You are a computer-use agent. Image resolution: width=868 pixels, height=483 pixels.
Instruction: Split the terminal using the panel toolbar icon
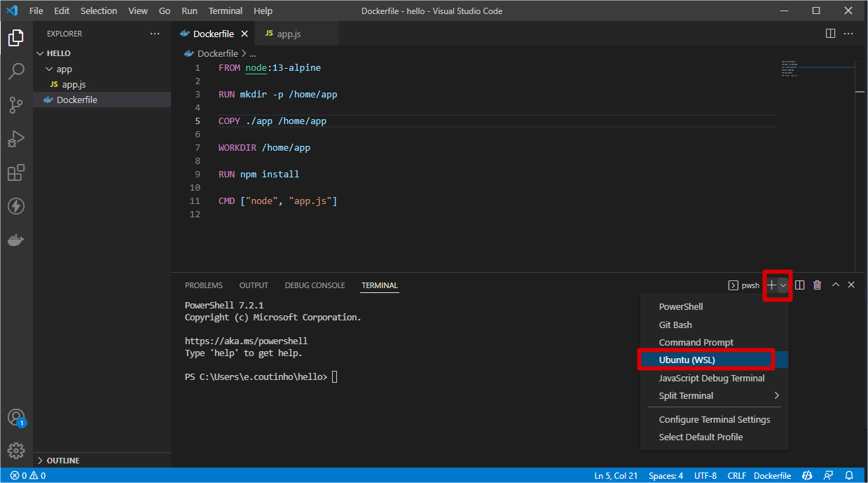pos(799,285)
